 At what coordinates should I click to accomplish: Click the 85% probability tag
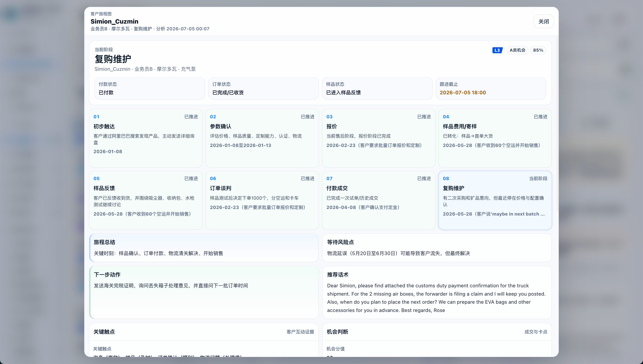pos(538,50)
